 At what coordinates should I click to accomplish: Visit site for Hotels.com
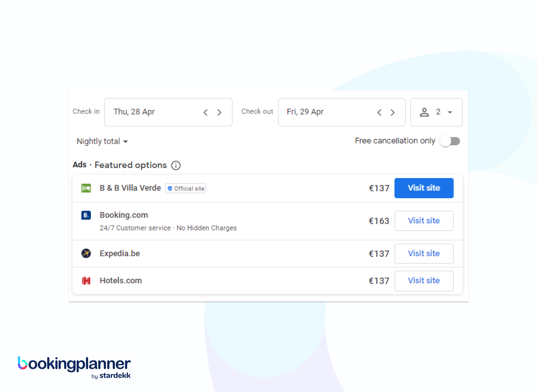point(424,281)
